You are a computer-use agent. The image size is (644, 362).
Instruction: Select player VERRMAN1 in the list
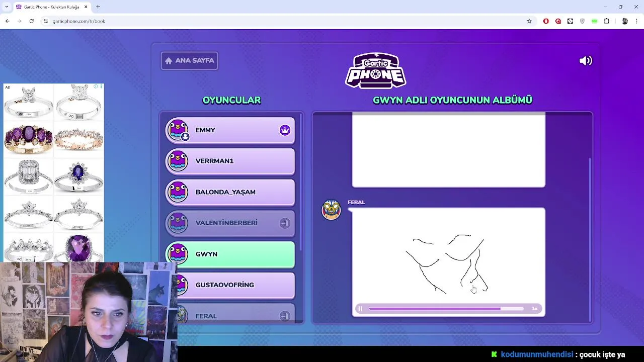click(x=230, y=161)
